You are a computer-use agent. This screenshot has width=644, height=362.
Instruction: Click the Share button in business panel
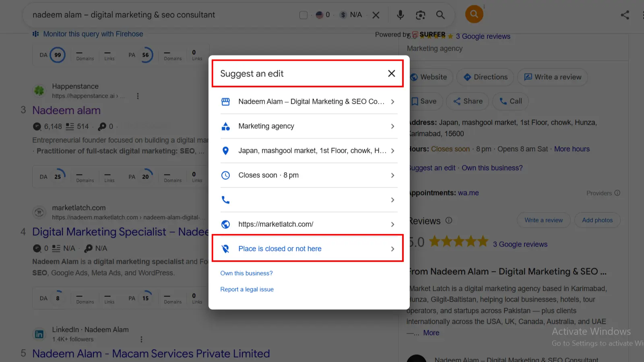pos(468,101)
